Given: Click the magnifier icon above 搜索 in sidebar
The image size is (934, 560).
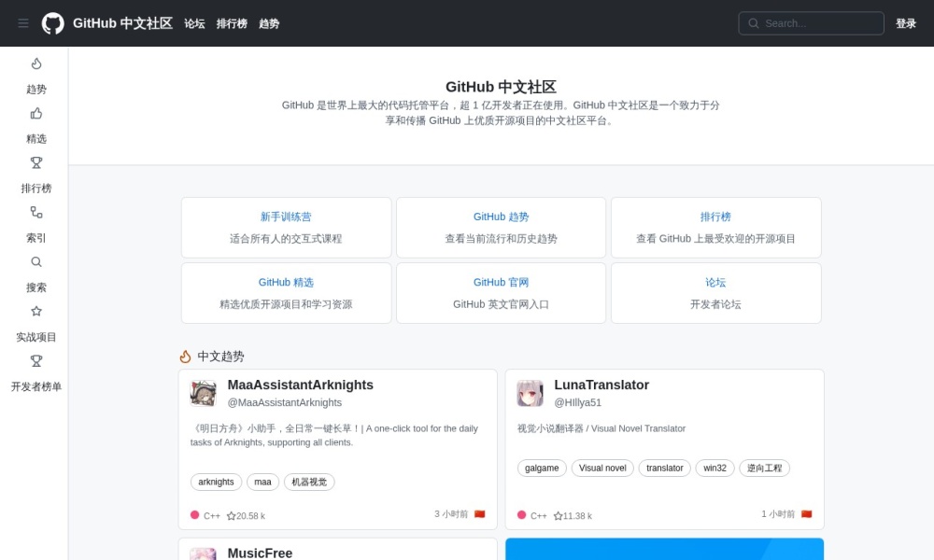Looking at the screenshot, I should [36, 262].
